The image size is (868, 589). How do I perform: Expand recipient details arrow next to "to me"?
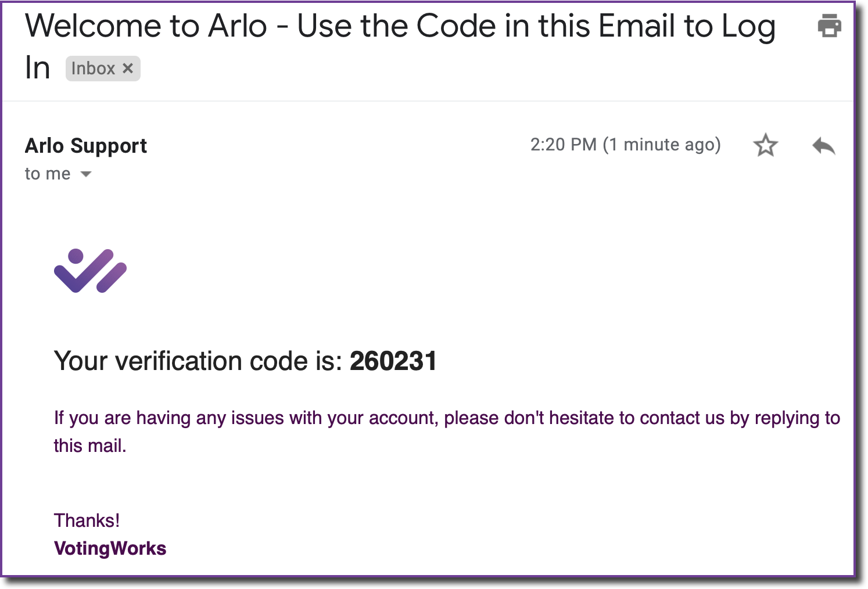[86, 174]
